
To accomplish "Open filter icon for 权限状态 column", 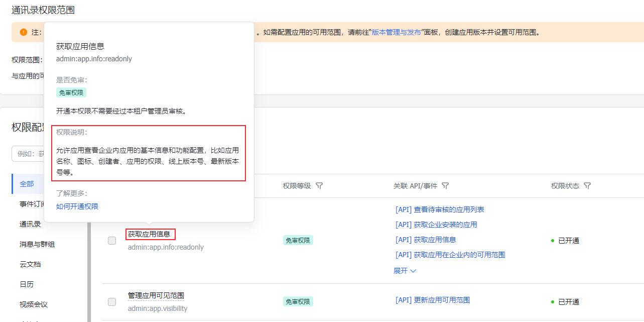I will click(x=587, y=186).
